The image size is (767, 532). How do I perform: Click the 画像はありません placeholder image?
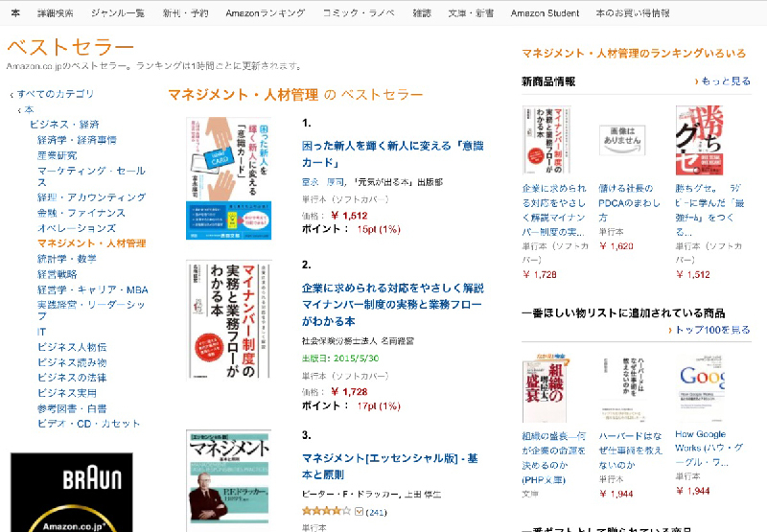pos(622,140)
